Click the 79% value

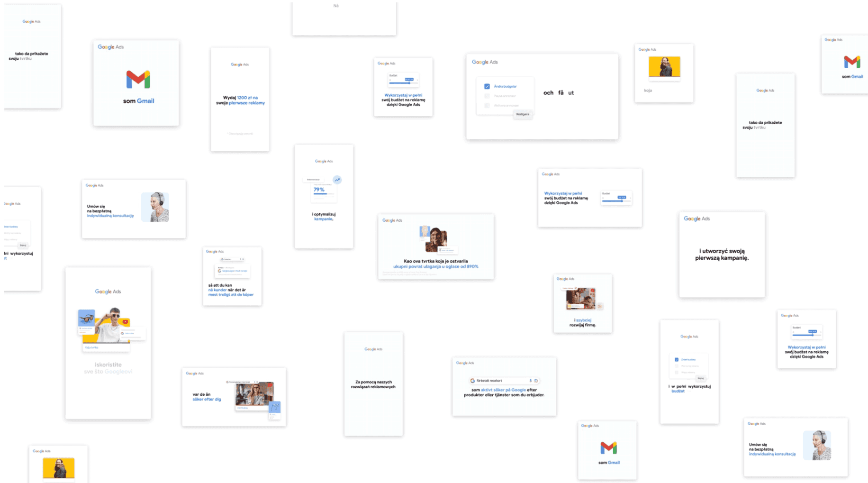click(319, 190)
